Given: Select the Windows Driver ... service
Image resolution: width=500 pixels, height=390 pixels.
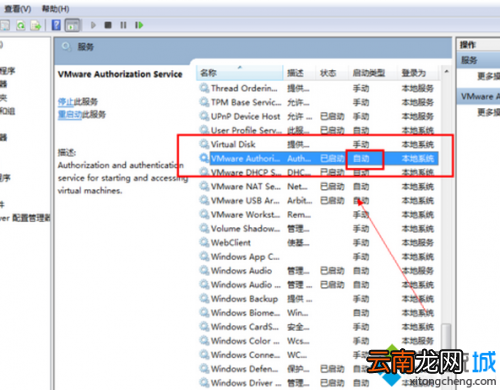Looking at the screenshot, I should [x=318, y=383].
